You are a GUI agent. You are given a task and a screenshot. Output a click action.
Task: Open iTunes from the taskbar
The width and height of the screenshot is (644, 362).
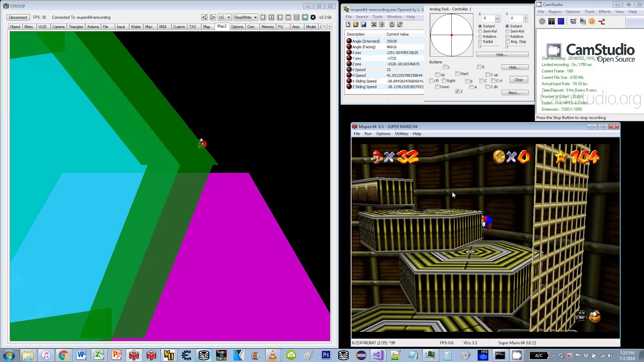tap(45, 355)
